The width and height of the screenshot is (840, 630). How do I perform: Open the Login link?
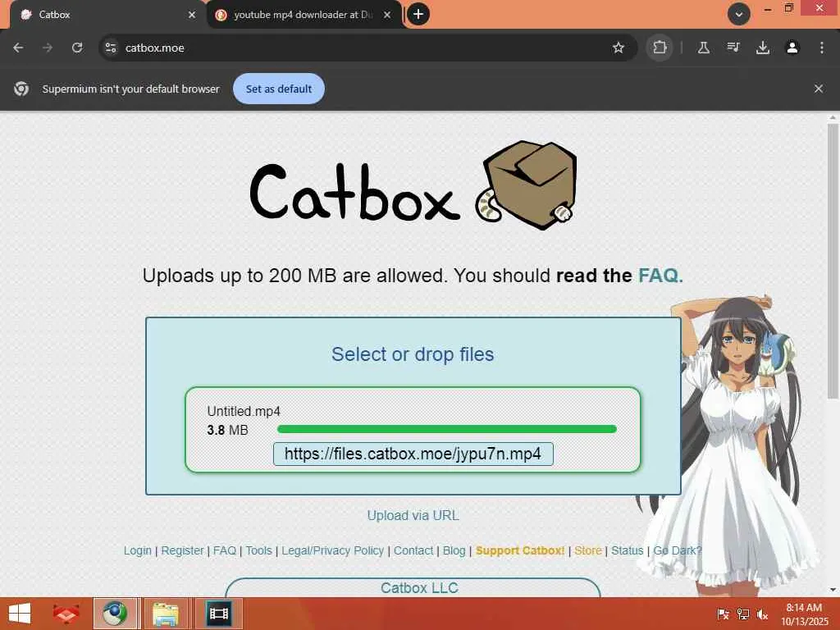[x=138, y=550]
